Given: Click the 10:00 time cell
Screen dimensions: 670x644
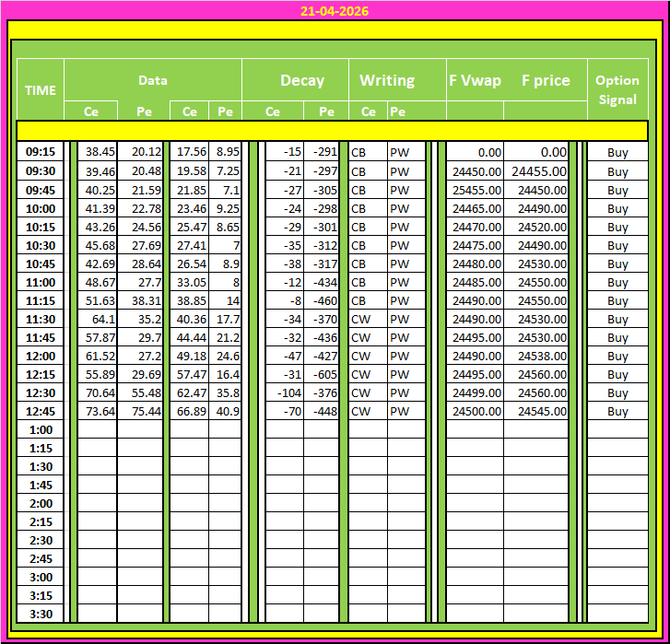Looking at the screenshot, I should tap(41, 208).
